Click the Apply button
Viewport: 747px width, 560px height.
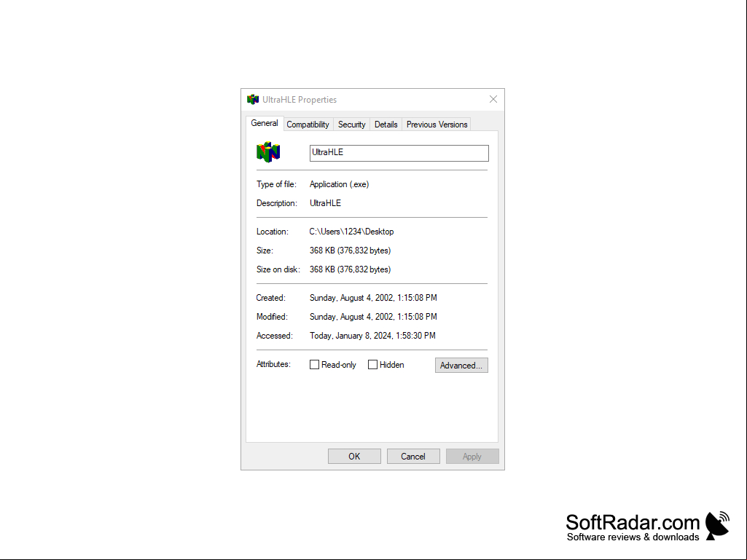coord(472,456)
